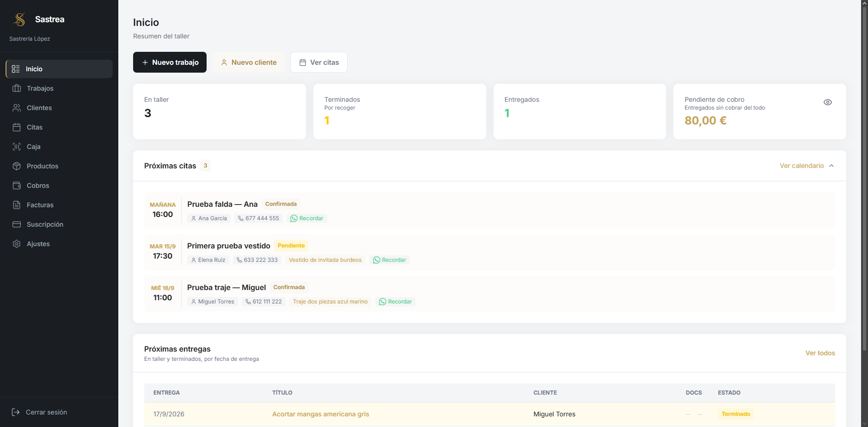
Task: Open the Miguel Torres client chip
Action: click(x=213, y=302)
